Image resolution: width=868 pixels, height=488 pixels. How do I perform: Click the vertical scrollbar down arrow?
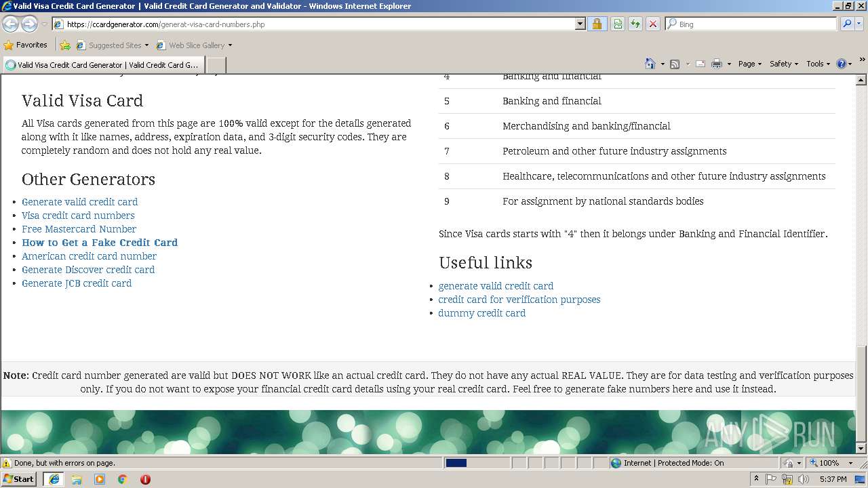(x=861, y=448)
